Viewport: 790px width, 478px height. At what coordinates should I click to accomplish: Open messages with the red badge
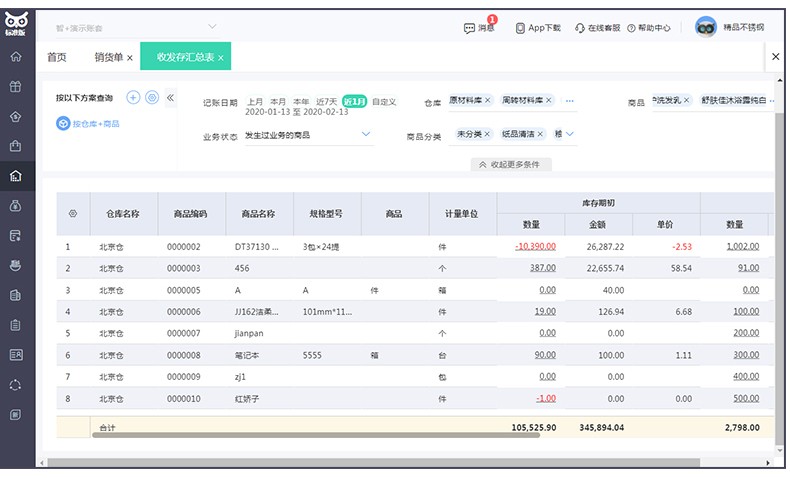tap(480, 28)
